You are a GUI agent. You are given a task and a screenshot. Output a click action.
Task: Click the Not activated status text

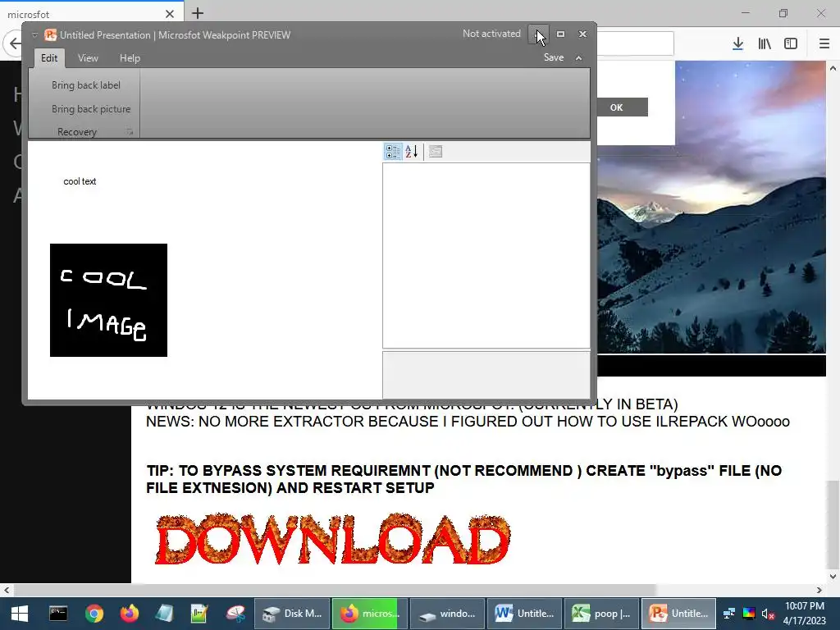point(491,33)
